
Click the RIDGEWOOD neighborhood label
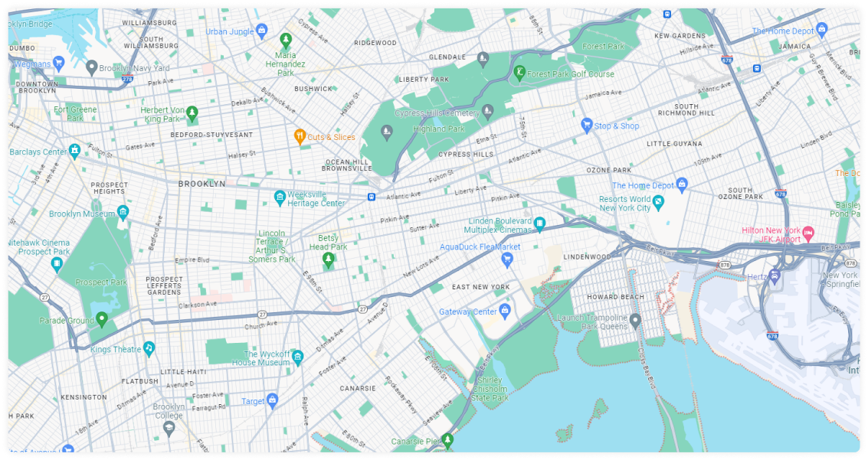[375, 43]
